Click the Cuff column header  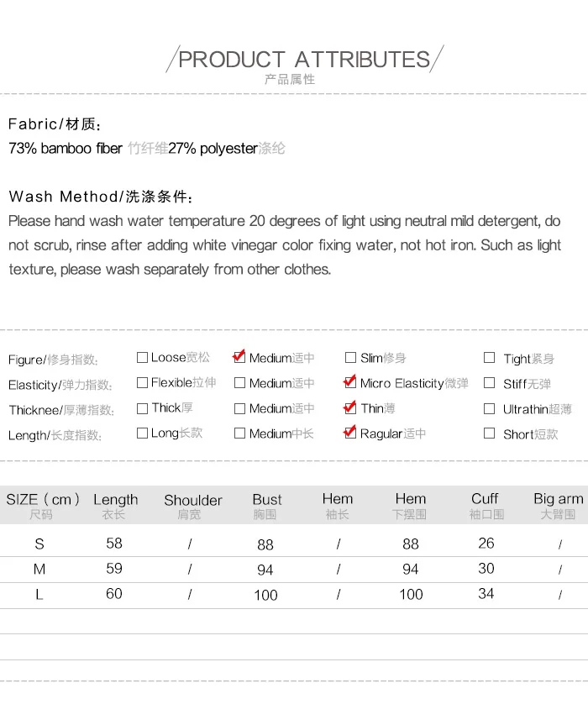click(x=485, y=499)
